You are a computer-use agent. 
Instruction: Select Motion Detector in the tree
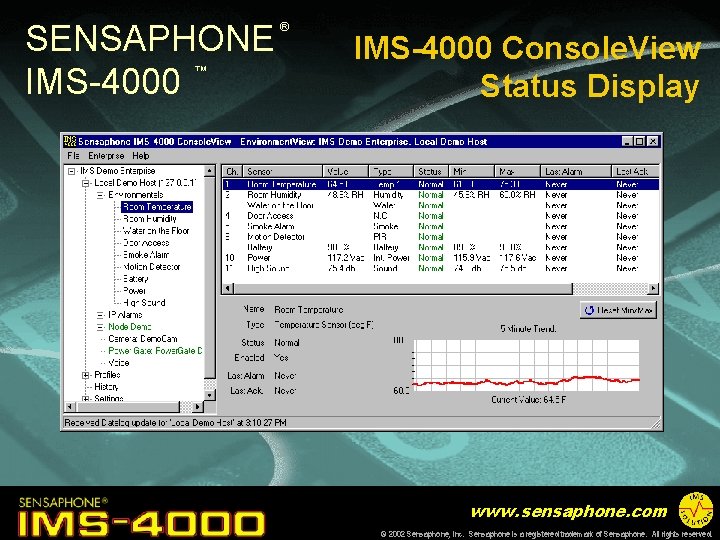152,267
